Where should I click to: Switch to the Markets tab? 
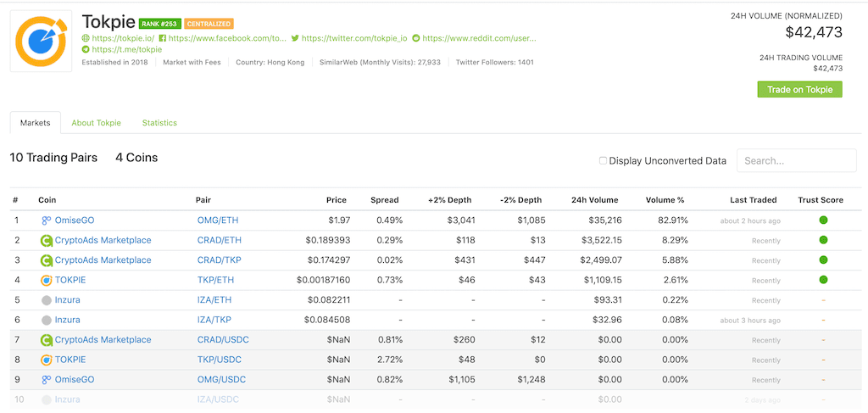[36, 123]
